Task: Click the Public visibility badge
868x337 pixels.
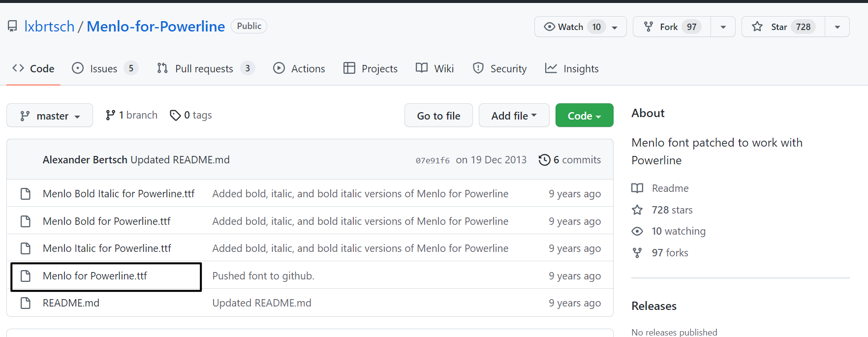Action: (x=249, y=26)
